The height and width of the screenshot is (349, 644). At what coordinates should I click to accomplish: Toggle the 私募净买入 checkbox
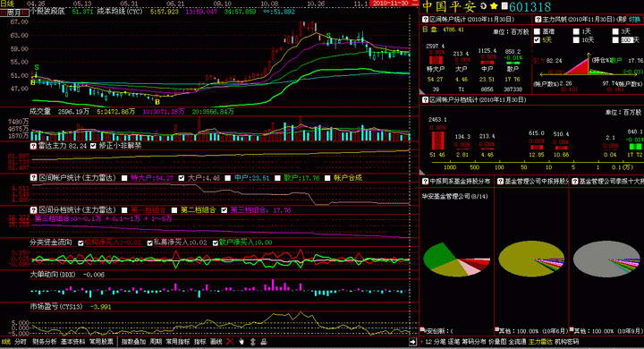150,243
